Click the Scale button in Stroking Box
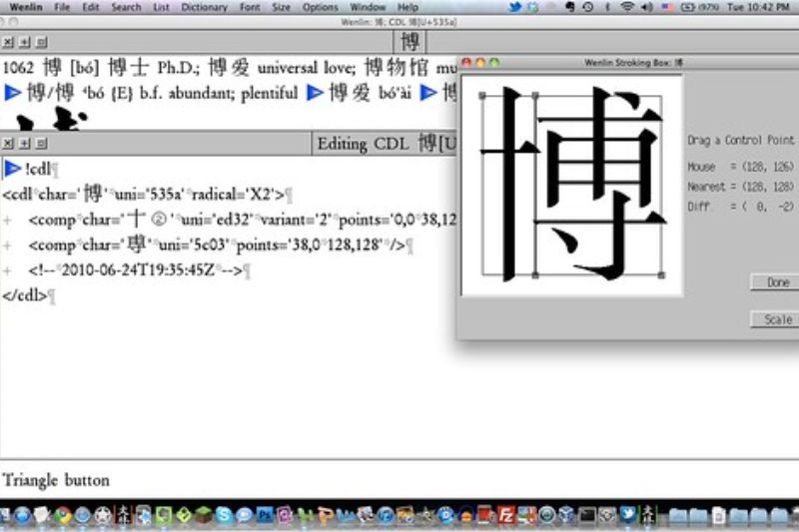This screenshot has width=799, height=532. tap(778, 319)
